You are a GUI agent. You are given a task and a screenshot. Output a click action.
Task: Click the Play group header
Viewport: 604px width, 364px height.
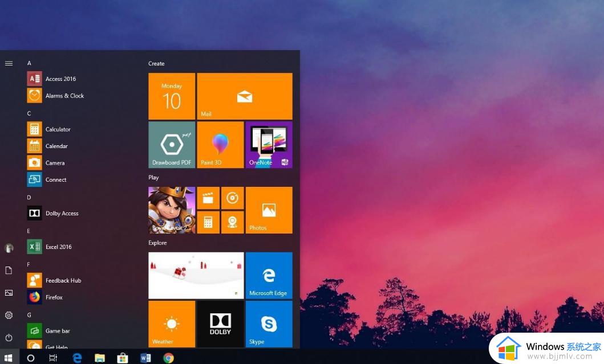tap(153, 177)
